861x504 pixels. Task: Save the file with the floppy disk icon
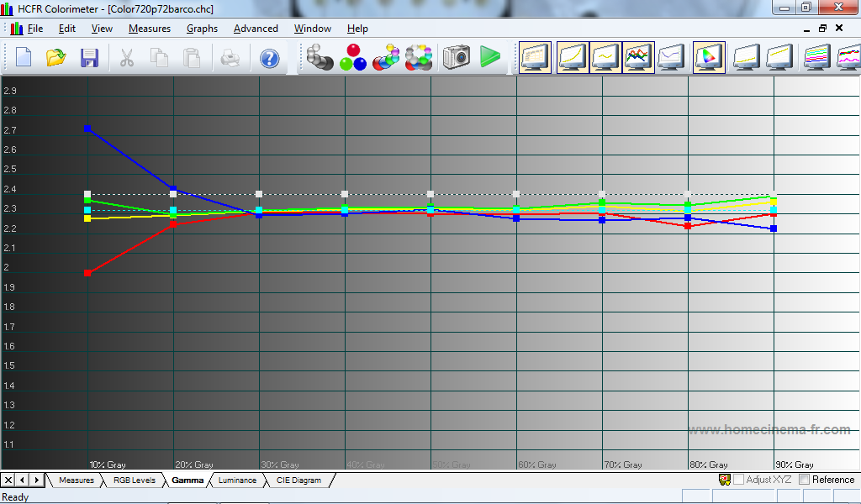(89, 58)
